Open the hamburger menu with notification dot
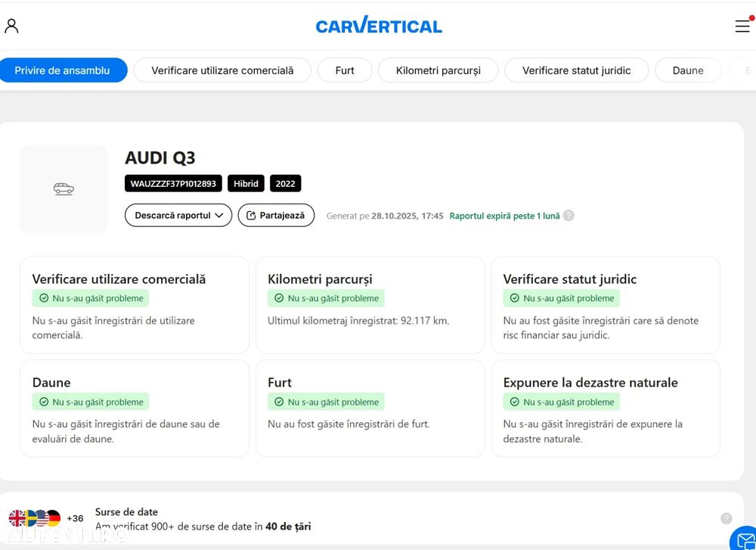This screenshot has width=756, height=550. [x=743, y=26]
